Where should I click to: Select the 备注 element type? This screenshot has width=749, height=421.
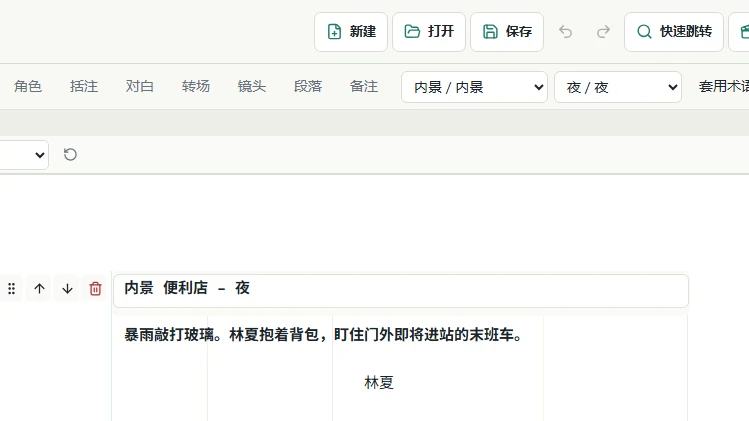[x=364, y=86]
